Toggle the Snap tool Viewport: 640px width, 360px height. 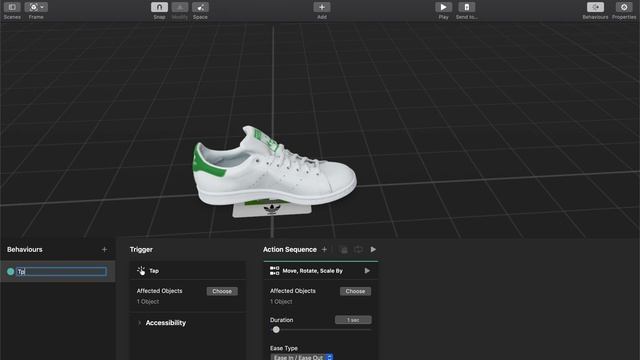click(x=159, y=7)
